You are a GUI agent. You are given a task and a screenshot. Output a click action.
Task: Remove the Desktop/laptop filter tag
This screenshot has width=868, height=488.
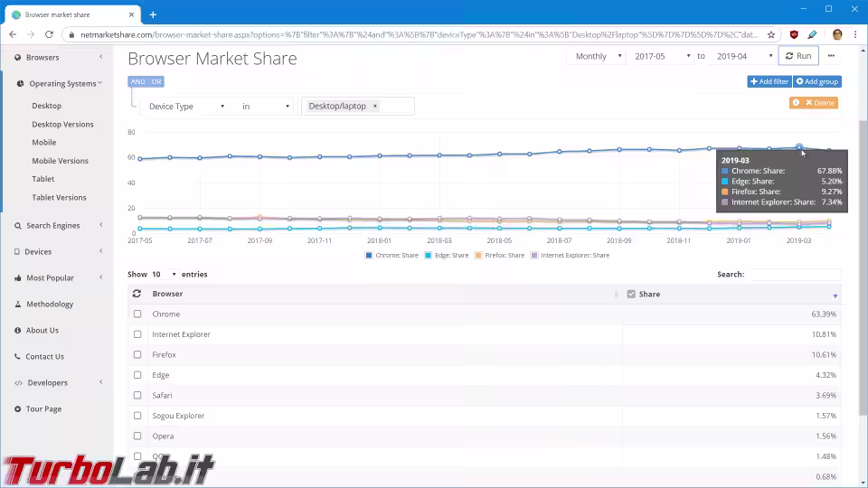pos(374,107)
